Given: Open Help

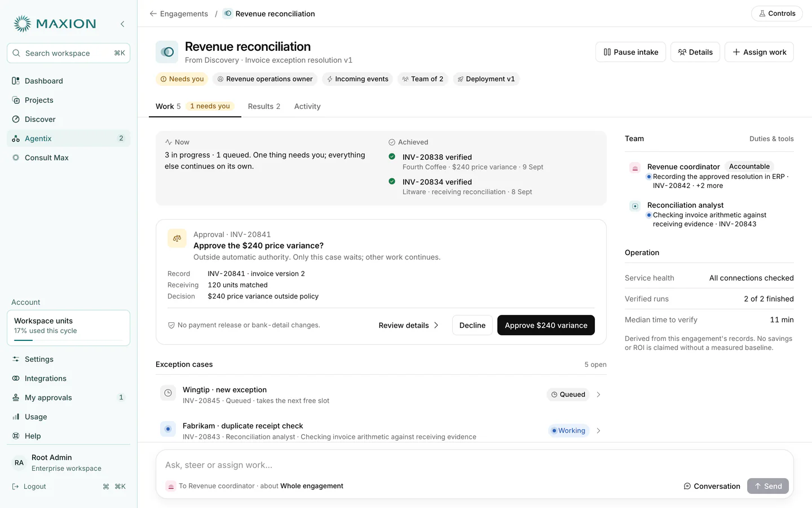Looking at the screenshot, I should (68, 436).
